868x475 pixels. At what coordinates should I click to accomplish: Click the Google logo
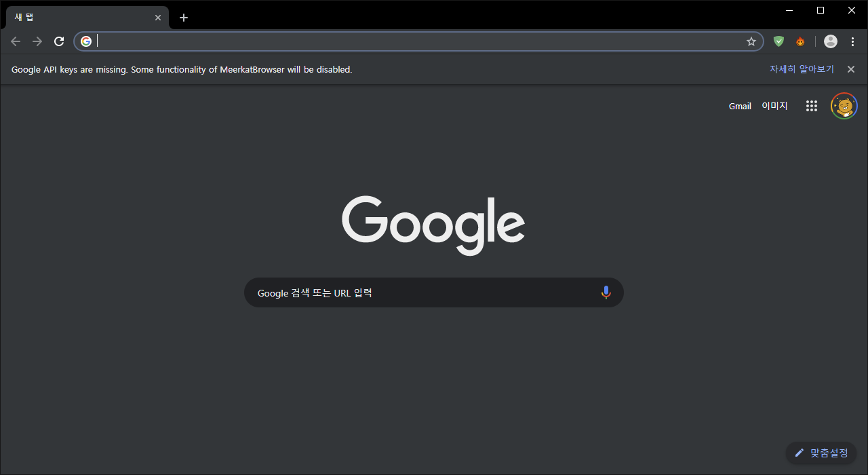point(433,225)
